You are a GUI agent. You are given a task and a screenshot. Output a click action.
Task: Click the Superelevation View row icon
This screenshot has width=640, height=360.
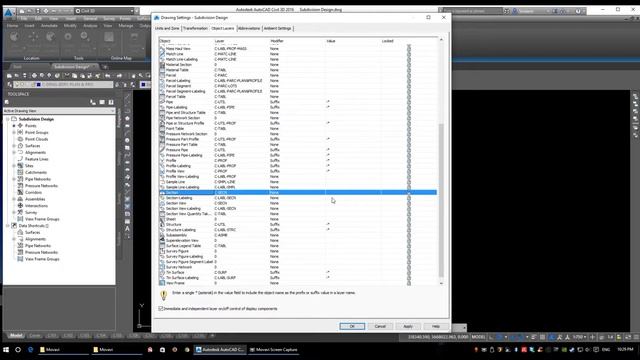pyautogui.click(x=162, y=240)
